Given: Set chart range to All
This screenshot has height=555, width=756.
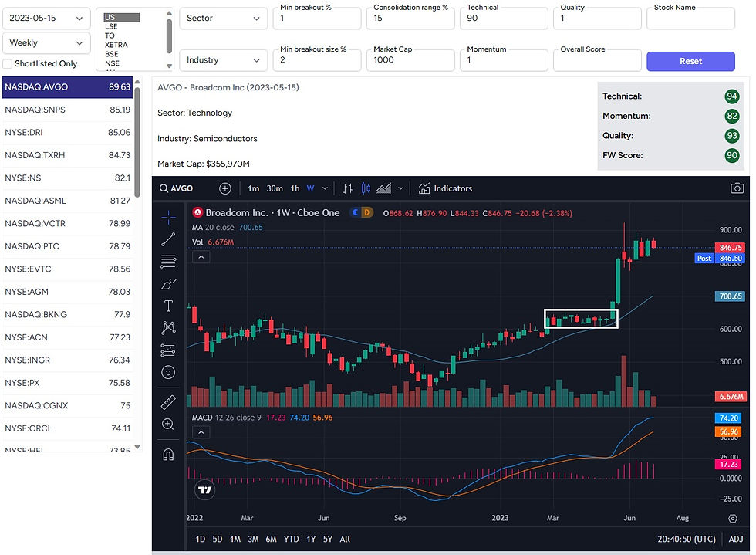Looking at the screenshot, I should click(x=345, y=539).
